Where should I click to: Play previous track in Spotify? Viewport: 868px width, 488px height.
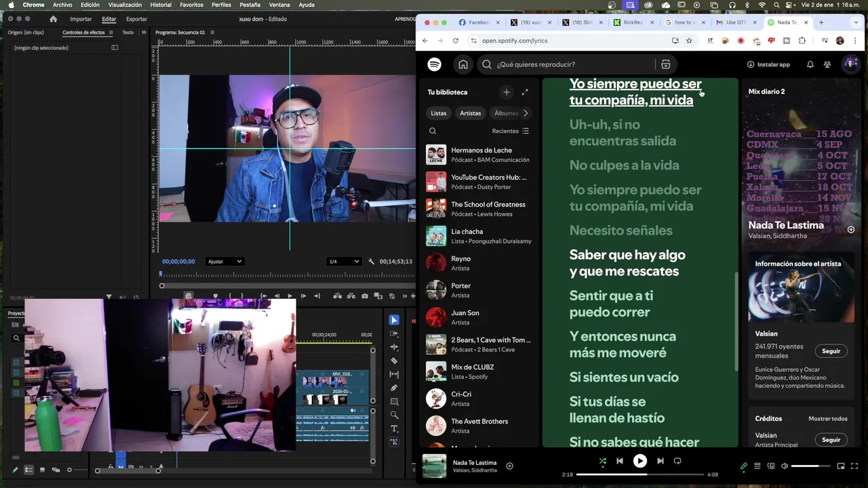point(620,461)
